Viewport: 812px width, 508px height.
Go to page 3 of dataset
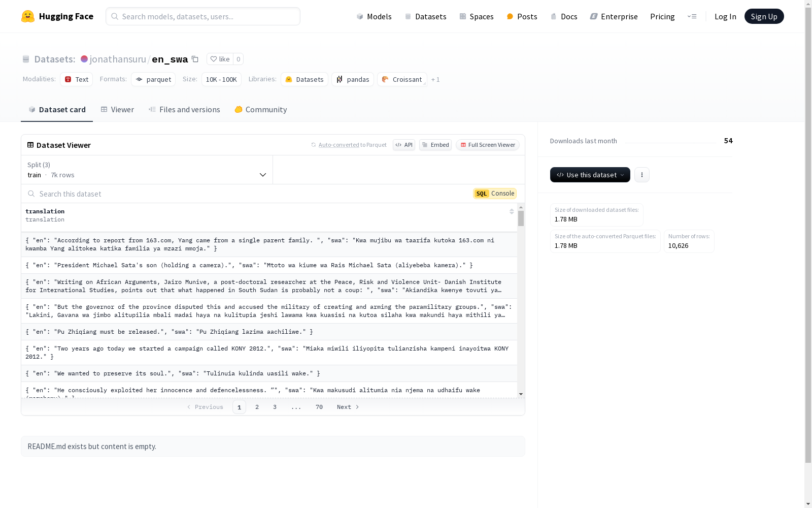pos(275,407)
